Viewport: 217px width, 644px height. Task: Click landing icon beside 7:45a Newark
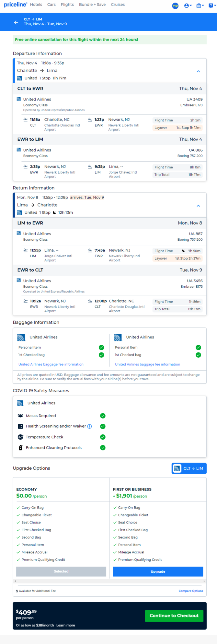click(90, 250)
